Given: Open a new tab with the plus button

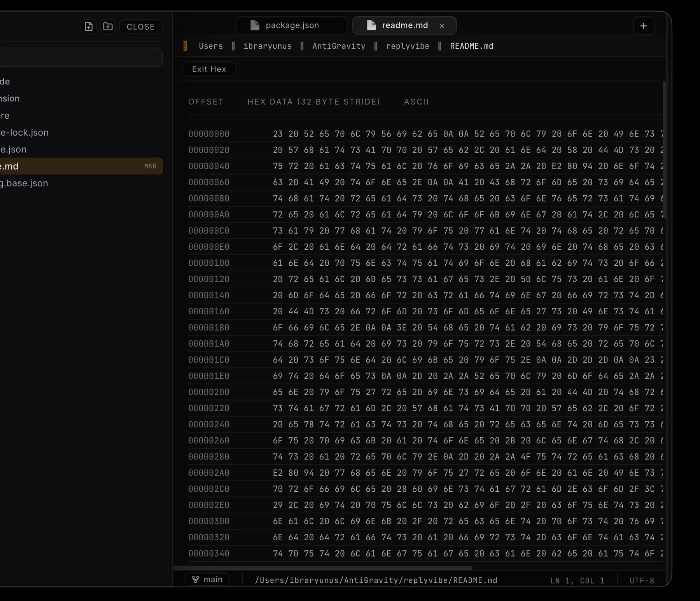Looking at the screenshot, I should [x=644, y=26].
